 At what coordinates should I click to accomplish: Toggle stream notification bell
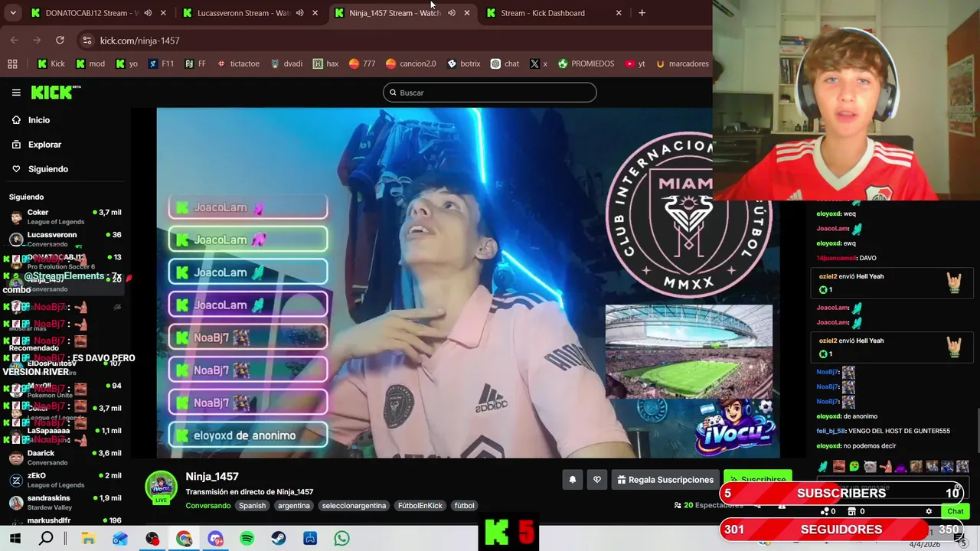click(572, 480)
